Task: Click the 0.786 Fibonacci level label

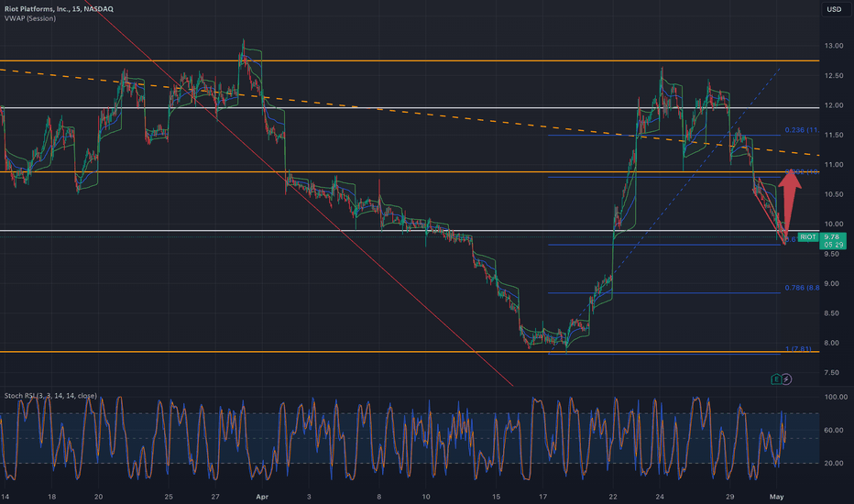Action: pos(802,288)
